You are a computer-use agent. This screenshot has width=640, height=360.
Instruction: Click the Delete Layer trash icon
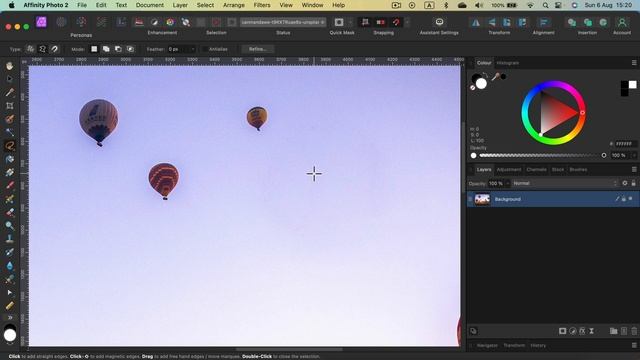click(634, 331)
